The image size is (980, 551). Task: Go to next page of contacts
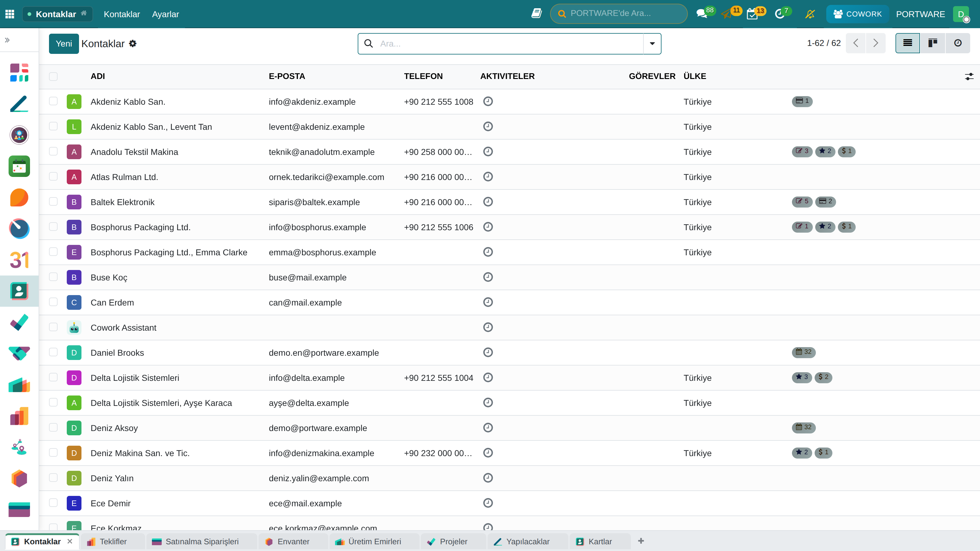[875, 43]
